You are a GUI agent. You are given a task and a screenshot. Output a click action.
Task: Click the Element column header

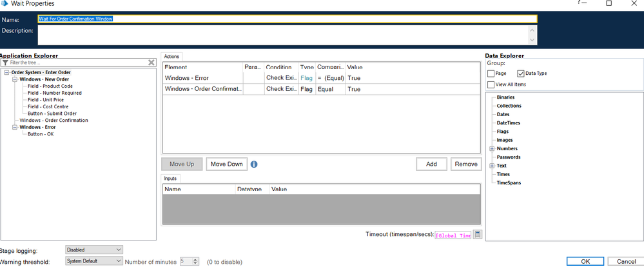point(203,67)
